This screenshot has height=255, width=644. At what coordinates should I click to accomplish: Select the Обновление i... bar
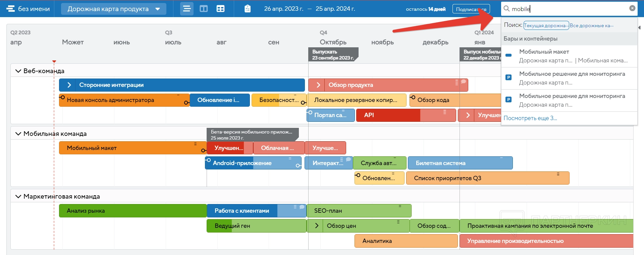click(220, 100)
